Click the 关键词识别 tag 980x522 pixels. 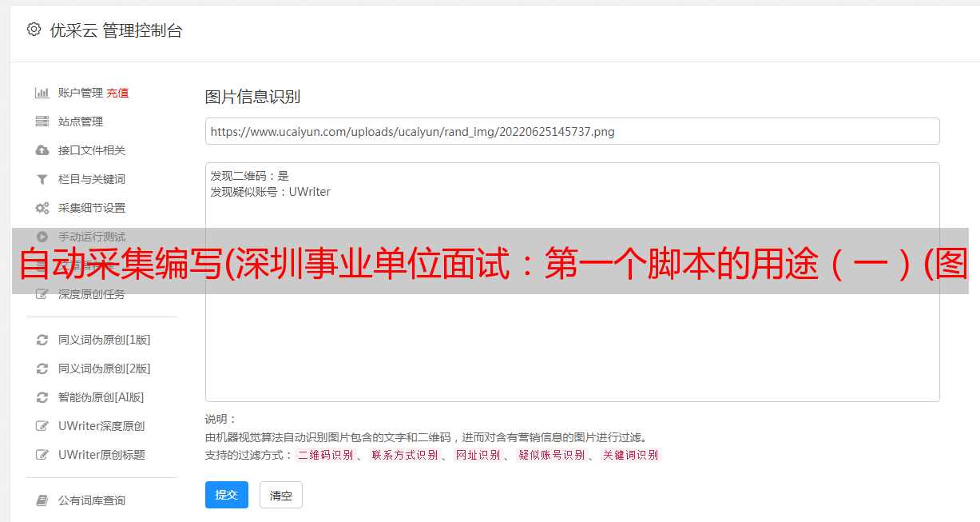click(x=631, y=455)
